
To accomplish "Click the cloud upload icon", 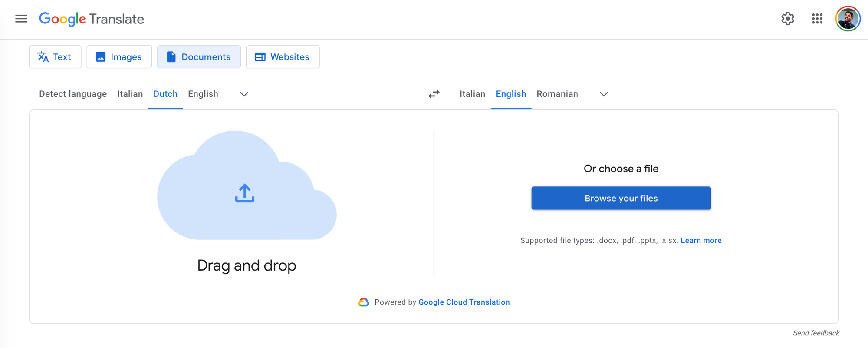I will (245, 193).
